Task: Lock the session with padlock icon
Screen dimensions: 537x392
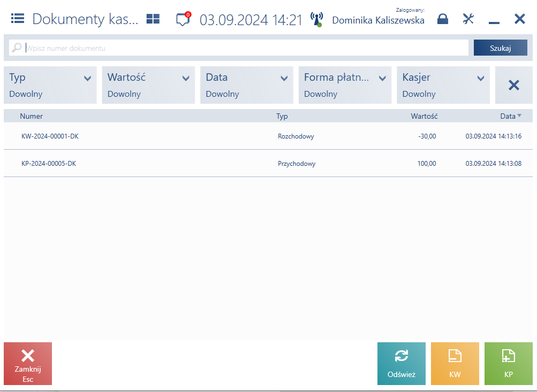Action: [x=442, y=19]
